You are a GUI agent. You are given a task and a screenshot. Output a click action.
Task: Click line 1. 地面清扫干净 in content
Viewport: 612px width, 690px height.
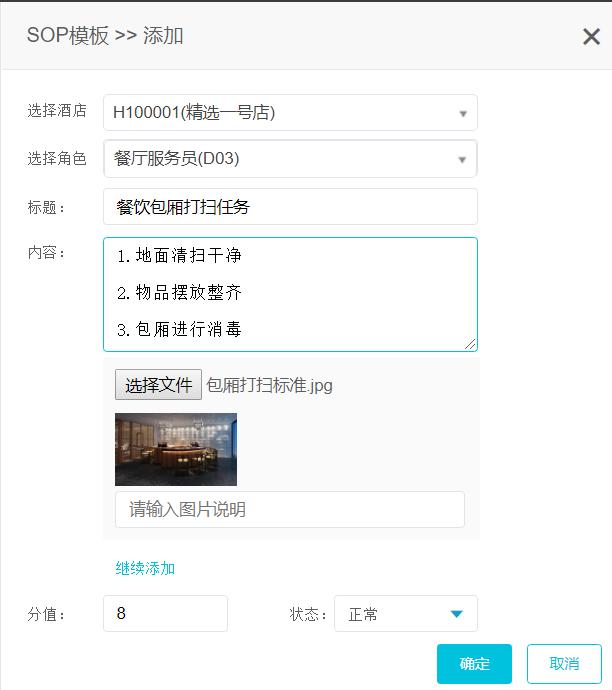pyautogui.click(x=179, y=255)
